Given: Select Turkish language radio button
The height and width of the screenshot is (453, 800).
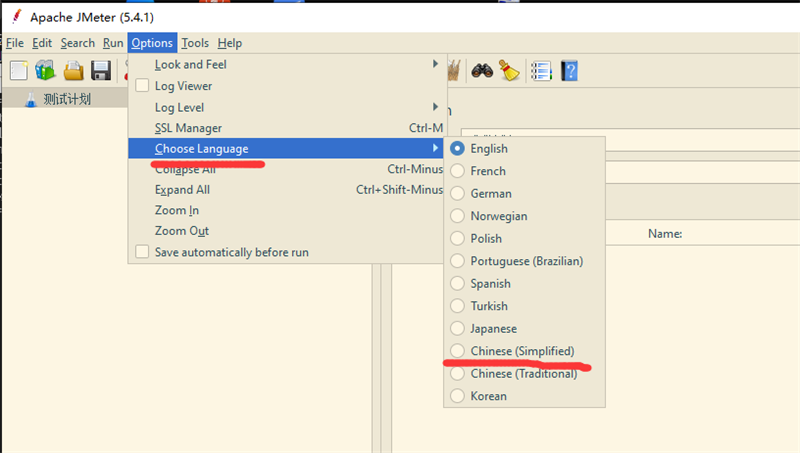Looking at the screenshot, I should pos(458,306).
